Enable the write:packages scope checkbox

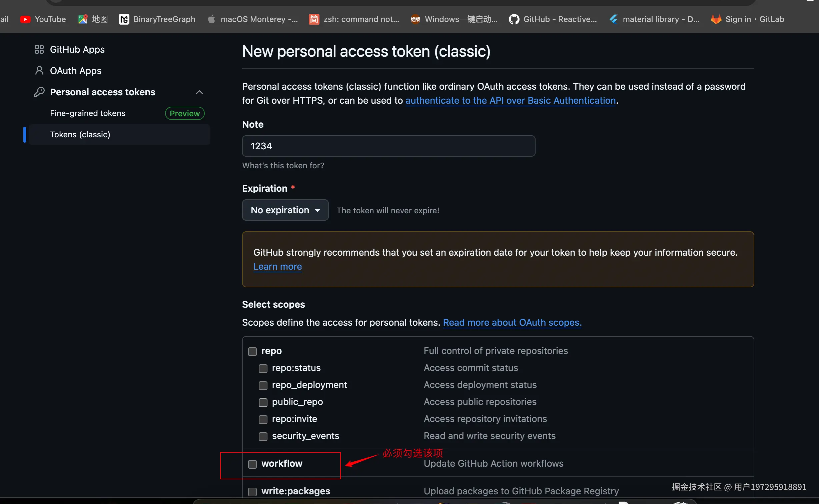tap(252, 492)
